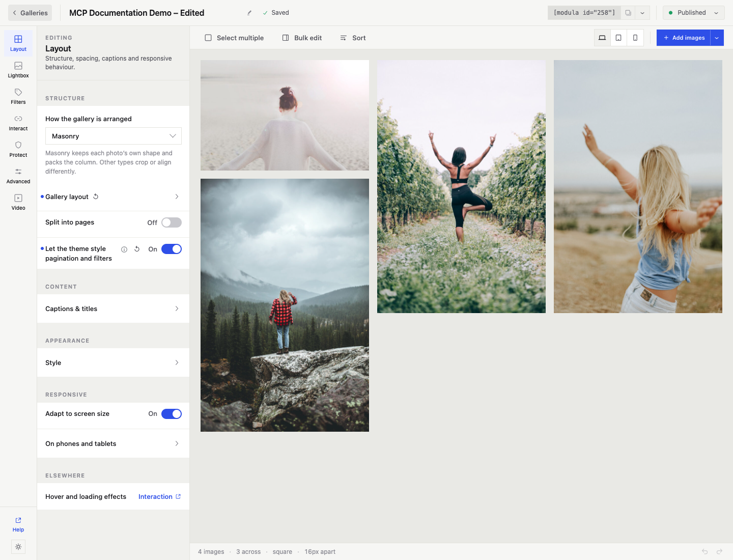This screenshot has height=560, width=733.
Task: Open the Protect sidebar section
Action: [18, 149]
